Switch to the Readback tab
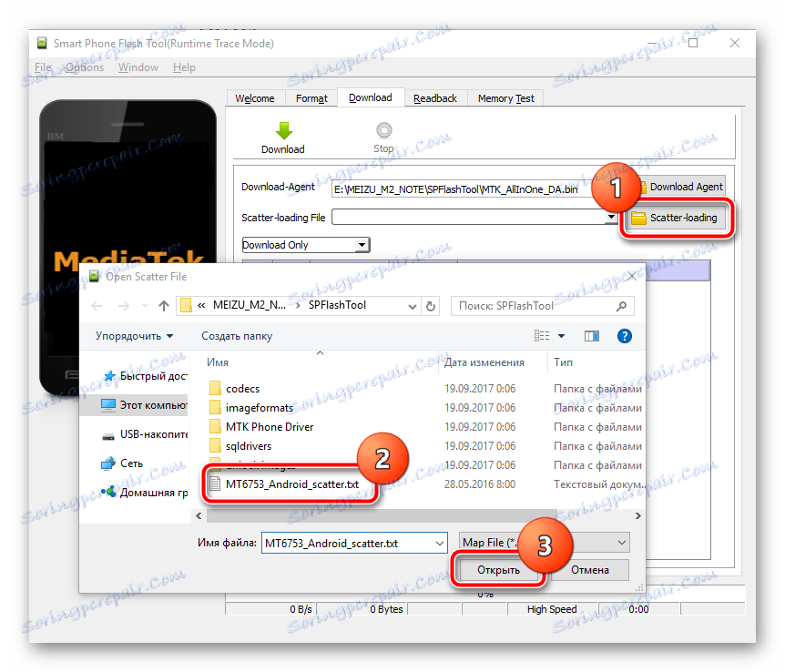Image resolution: width=785 pixels, height=672 pixels. [435, 98]
